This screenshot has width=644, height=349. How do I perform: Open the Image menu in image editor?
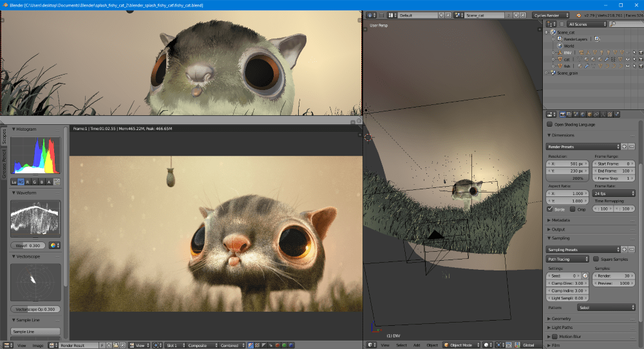(38, 345)
